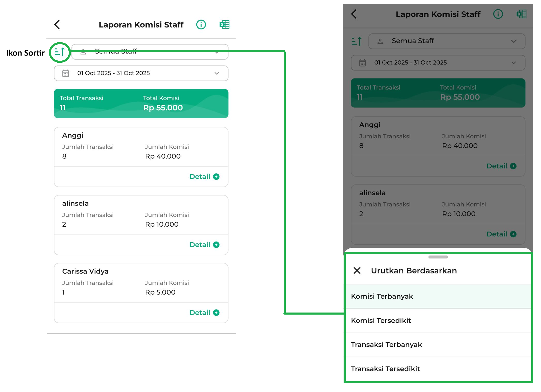Expand the date range dropdown on left screen
Viewport: 541px width, 392px height.
click(141, 73)
